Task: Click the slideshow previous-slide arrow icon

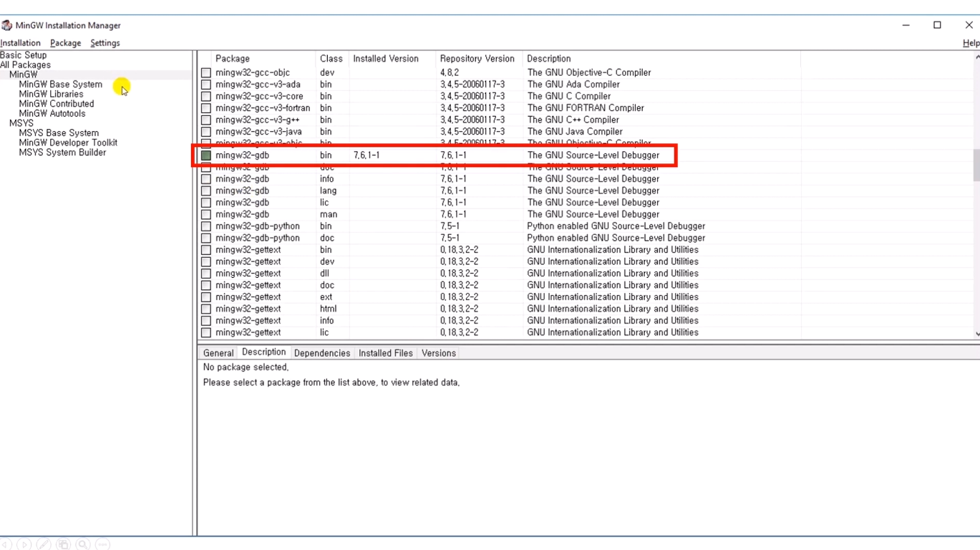Action: 6,544
